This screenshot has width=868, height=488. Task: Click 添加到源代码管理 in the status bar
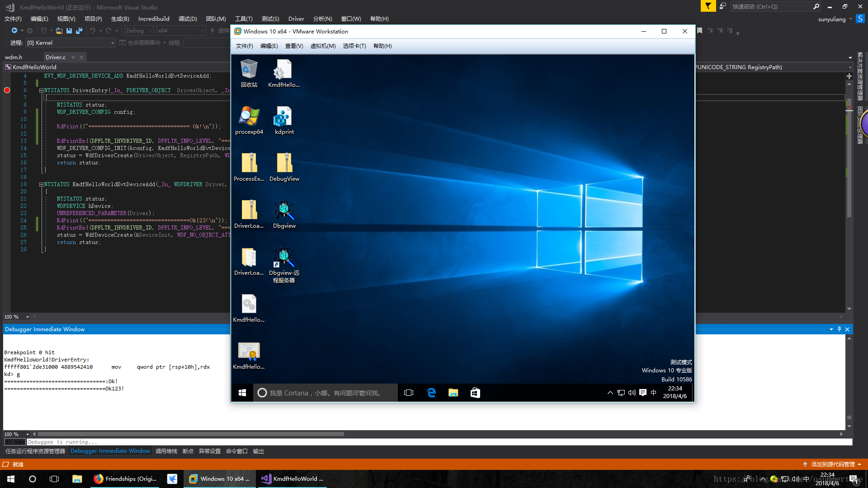tap(832, 464)
